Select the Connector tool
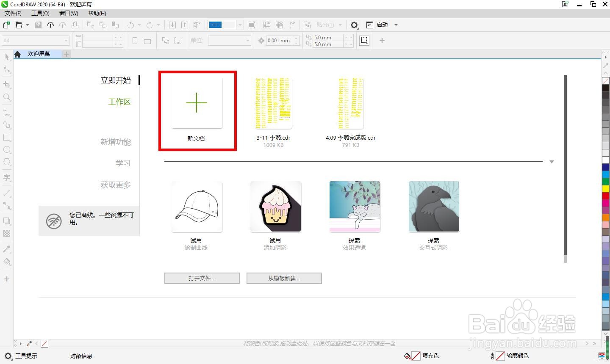610x364 pixels. coord(7,205)
